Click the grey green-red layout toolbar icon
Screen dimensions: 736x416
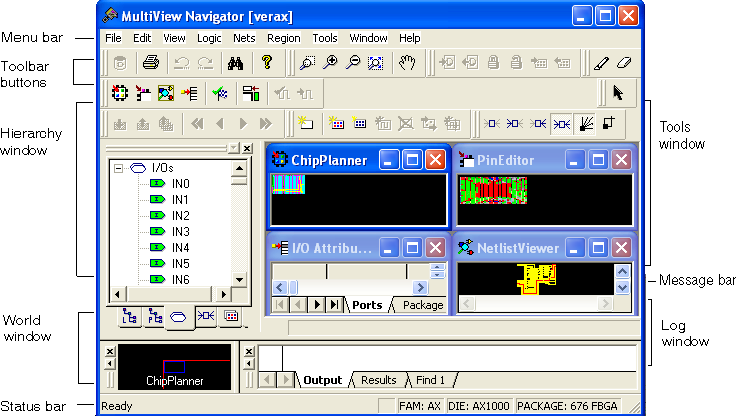pos(251,93)
